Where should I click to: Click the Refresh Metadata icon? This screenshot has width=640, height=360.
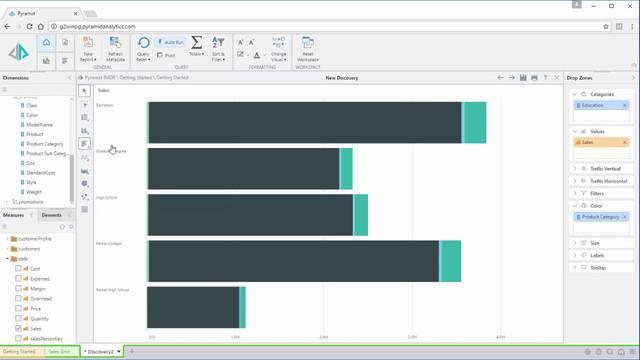(116, 42)
